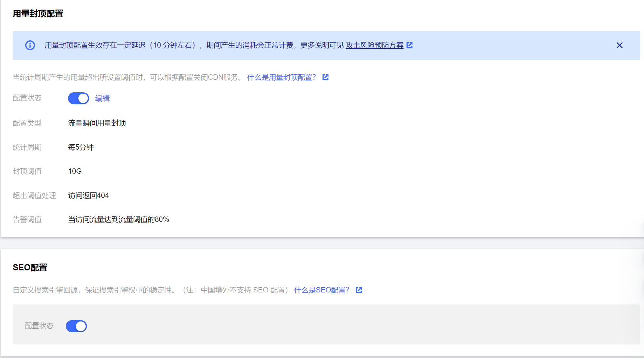Click external-link icon after 什么是SEO配置
644x358 pixels.
[x=359, y=290]
